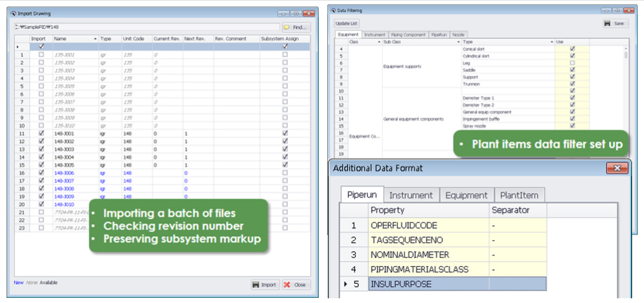Maximize the Import Drawing window
Viewport: 644px width, 303px height.
pos(295,13)
